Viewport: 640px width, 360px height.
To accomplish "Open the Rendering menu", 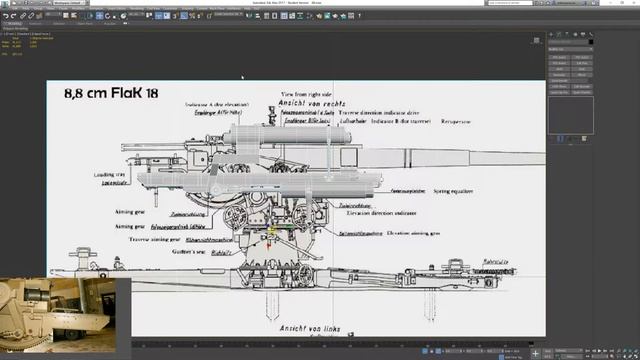I will [x=137, y=8].
